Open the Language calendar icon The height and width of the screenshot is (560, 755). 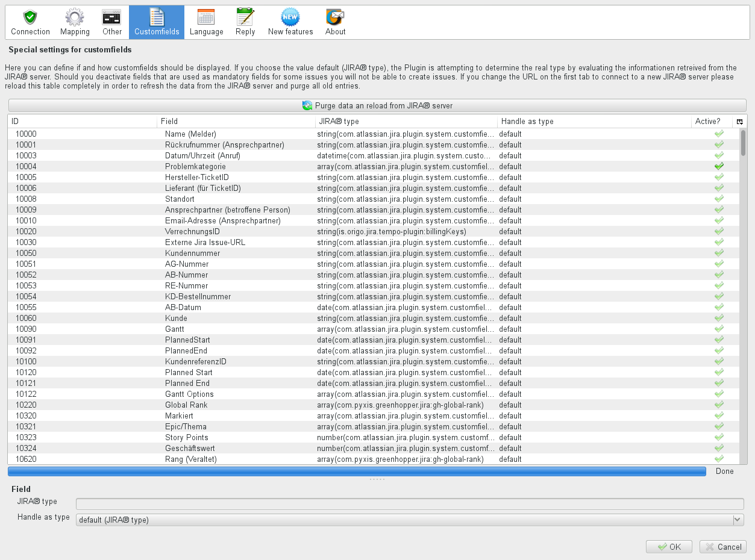206,17
